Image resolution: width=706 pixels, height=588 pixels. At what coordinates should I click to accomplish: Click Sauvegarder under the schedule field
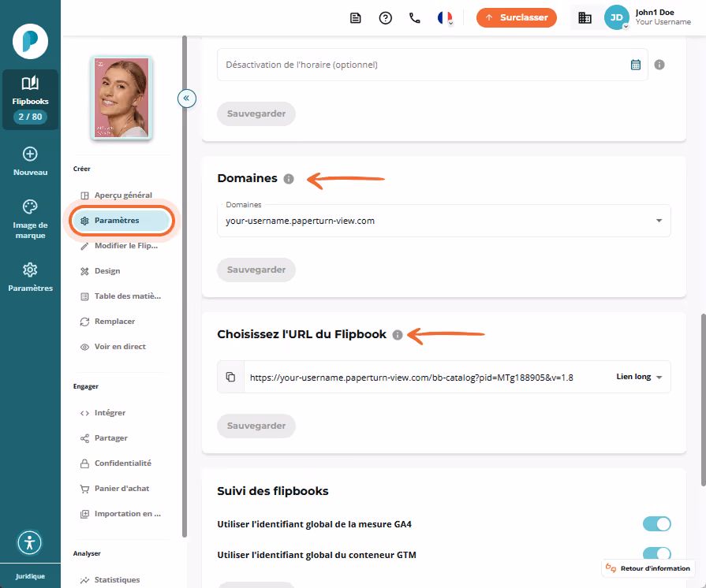(256, 114)
